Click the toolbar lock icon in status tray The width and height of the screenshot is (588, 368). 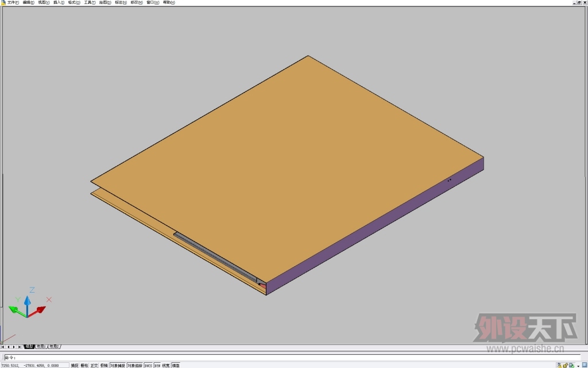click(x=566, y=365)
